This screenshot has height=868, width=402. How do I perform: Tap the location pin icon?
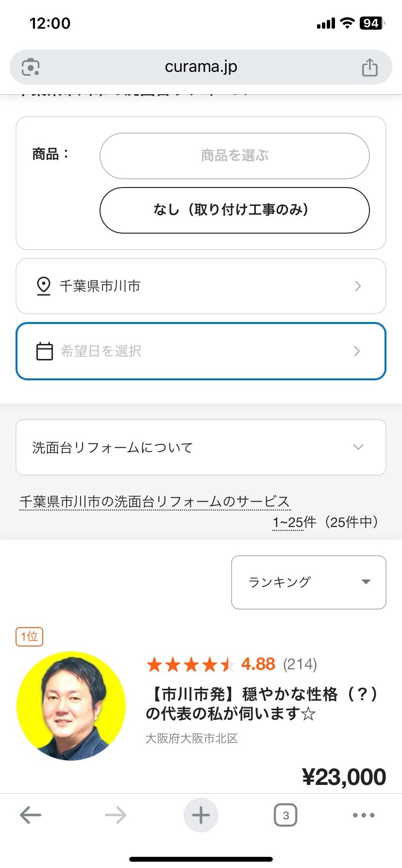pyautogui.click(x=44, y=286)
